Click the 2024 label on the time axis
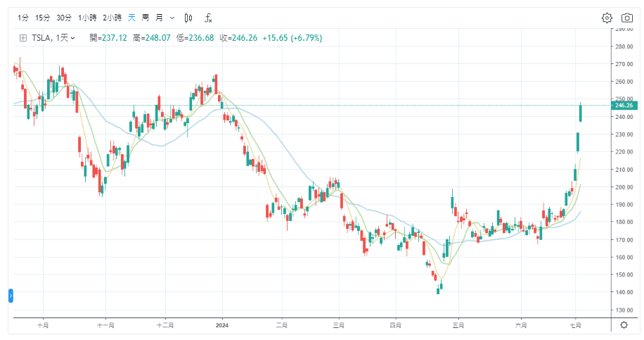The image size is (644, 340). coord(222,325)
